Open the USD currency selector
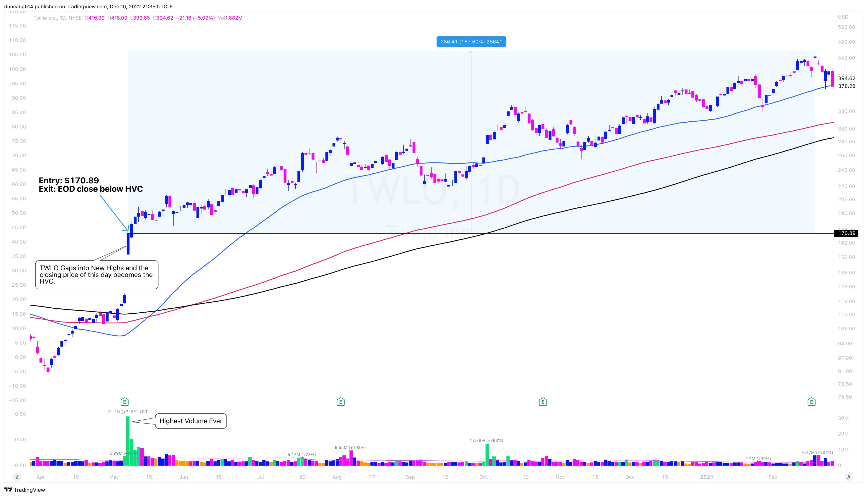 pyautogui.click(x=843, y=17)
